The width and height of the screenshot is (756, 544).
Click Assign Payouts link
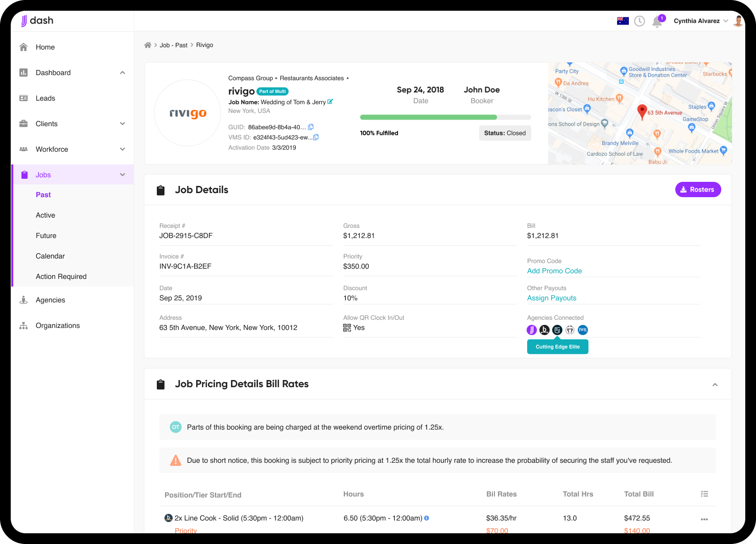pos(552,298)
